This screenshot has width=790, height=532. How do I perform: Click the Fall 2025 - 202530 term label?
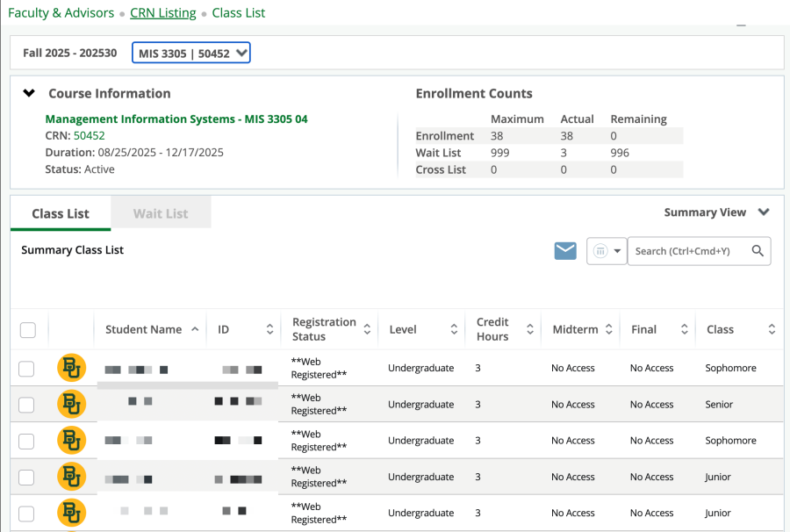tap(70, 53)
